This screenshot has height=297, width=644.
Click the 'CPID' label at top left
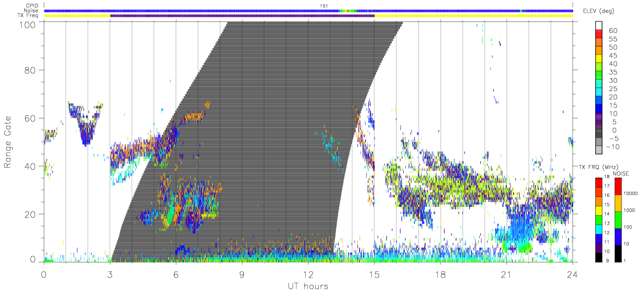(x=31, y=6)
